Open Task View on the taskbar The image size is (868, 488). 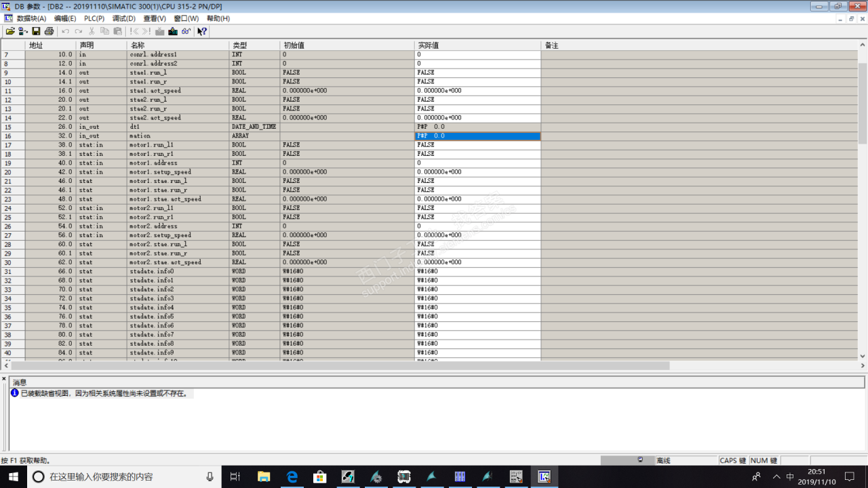point(235,476)
